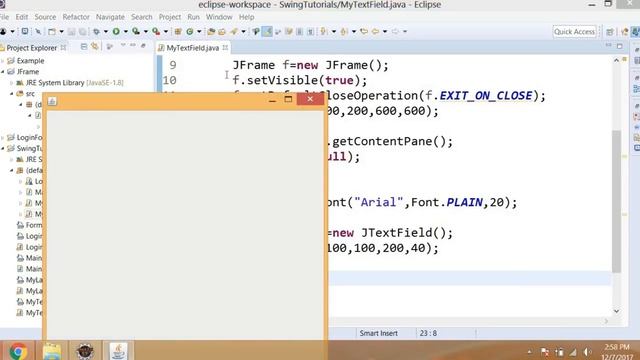Open the Run dropdown arrow beside green Run
Image resolution: width=640 pixels, height=360 pixels.
pyautogui.click(x=125, y=31)
